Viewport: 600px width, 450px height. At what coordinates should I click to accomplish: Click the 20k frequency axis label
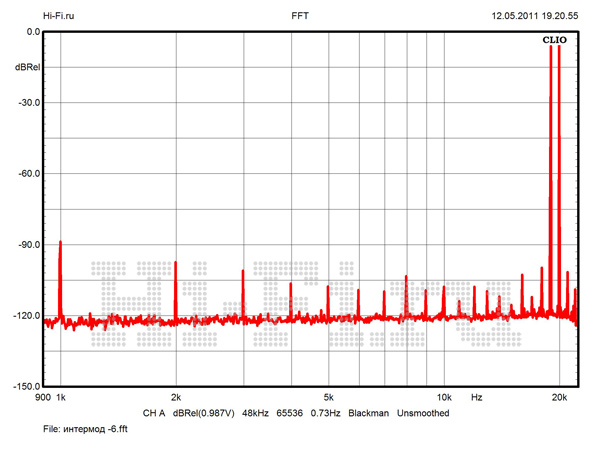(559, 398)
